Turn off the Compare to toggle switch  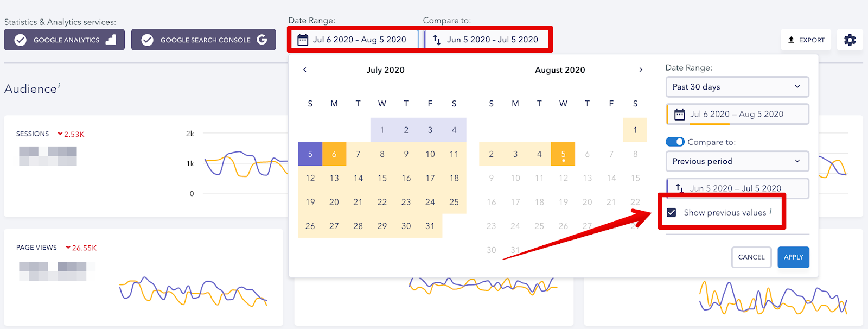[x=675, y=142]
